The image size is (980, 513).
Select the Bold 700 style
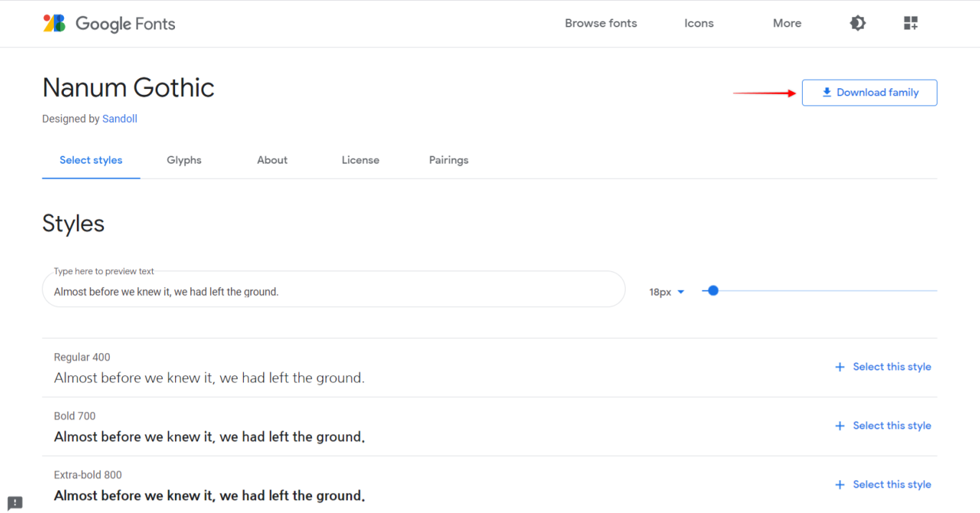tap(883, 425)
